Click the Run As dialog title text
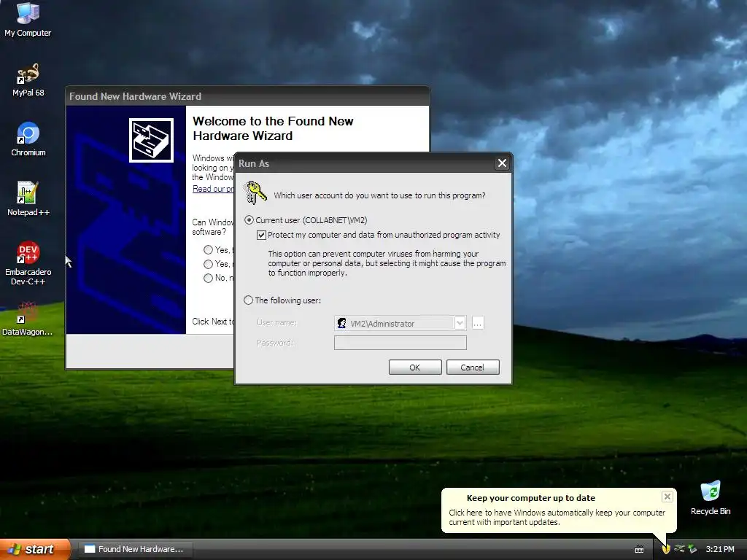 coord(254,163)
